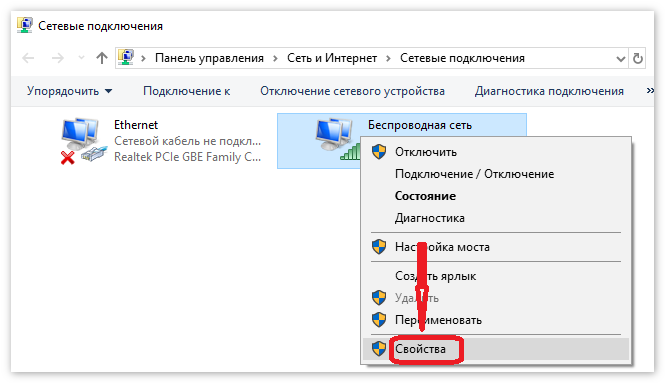
Task: Click 'Сетевой кабель не подкл...' status text
Action: (x=187, y=141)
